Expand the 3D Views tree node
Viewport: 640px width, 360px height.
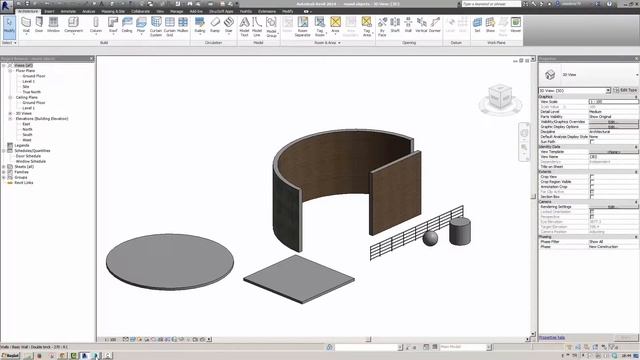click(x=10, y=113)
